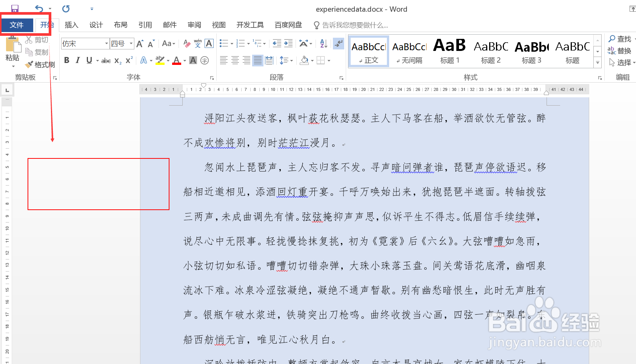The width and height of the screenshot is (636, 364).
Task: Decrease font size with shrink font icon
Action: pos(151,44)
